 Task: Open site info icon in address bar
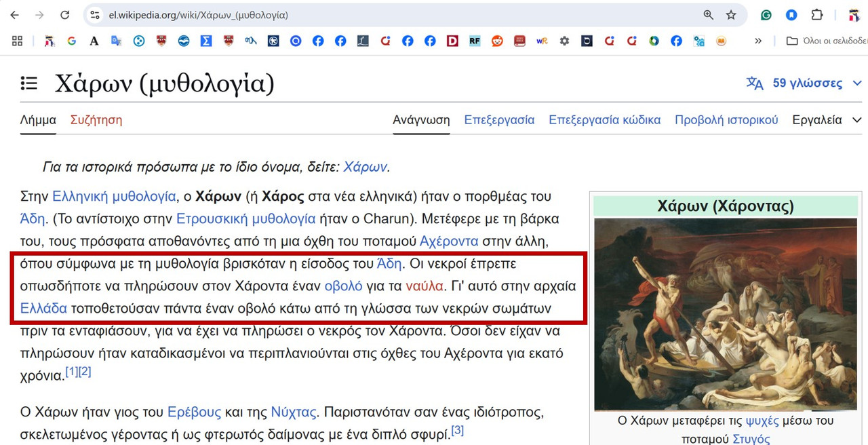pyautogui.click(x=96, y=15)
